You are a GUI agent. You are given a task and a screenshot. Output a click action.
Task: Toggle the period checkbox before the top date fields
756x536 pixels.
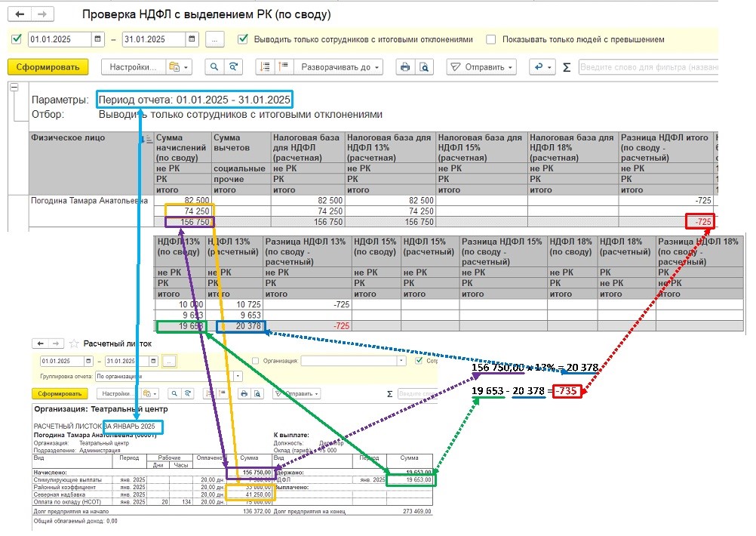coord(17,39)
